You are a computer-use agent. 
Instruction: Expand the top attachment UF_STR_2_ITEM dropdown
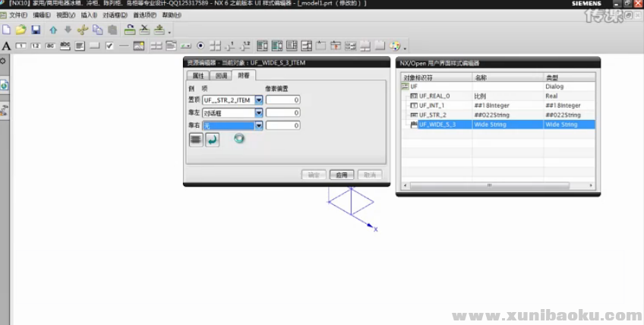(x=259, y=100)
